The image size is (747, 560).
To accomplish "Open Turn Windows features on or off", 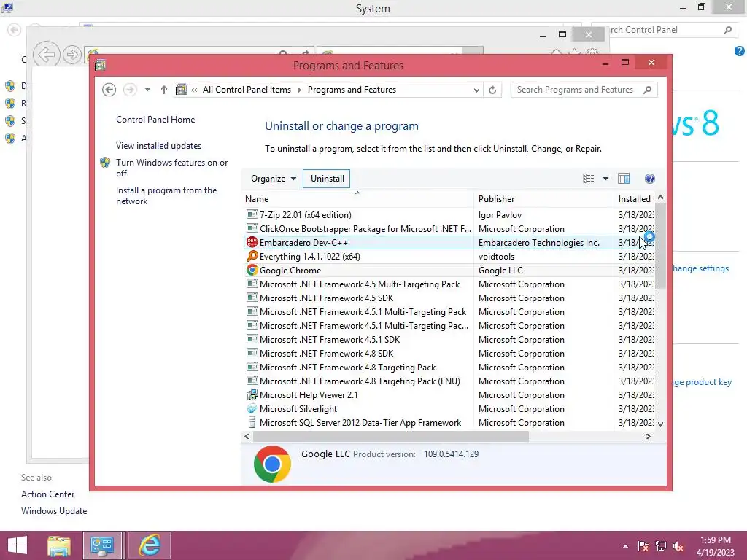I will point(172,168).
